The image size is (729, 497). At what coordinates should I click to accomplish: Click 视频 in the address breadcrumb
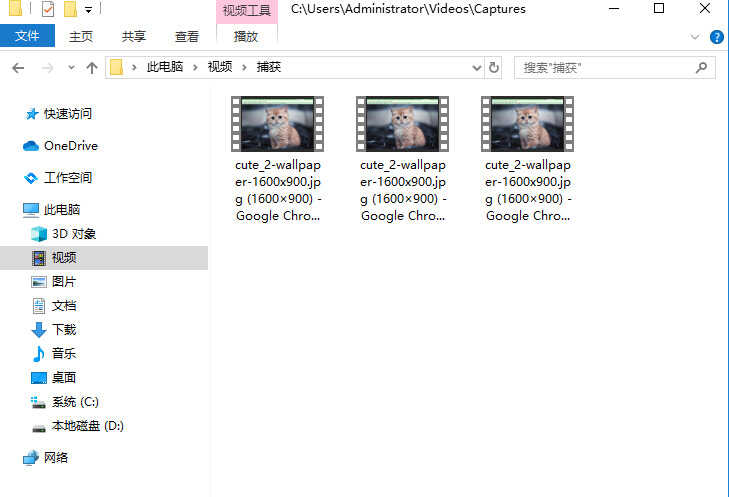[x=220, y=67]
